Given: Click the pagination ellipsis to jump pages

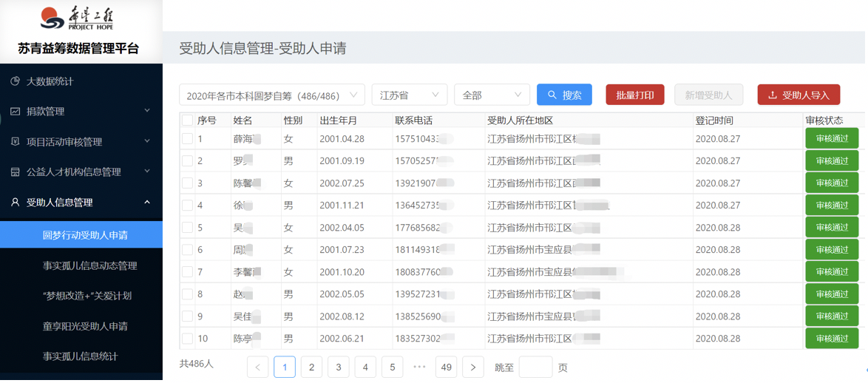Looking at the screenshot, I should (419, 367).
